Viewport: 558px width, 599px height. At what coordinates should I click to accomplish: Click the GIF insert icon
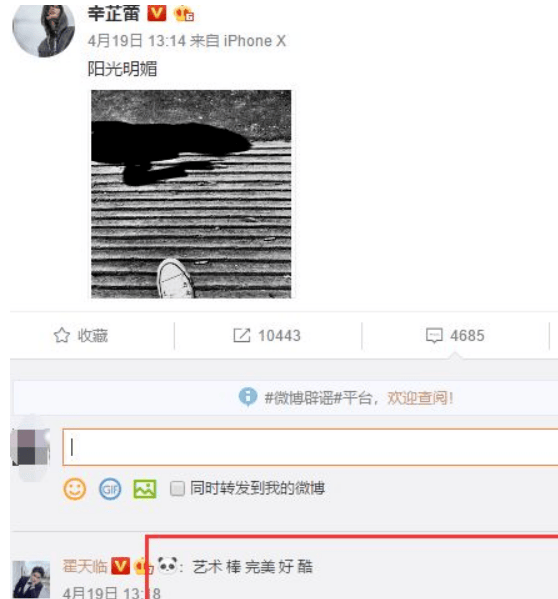tap(110, 489)
